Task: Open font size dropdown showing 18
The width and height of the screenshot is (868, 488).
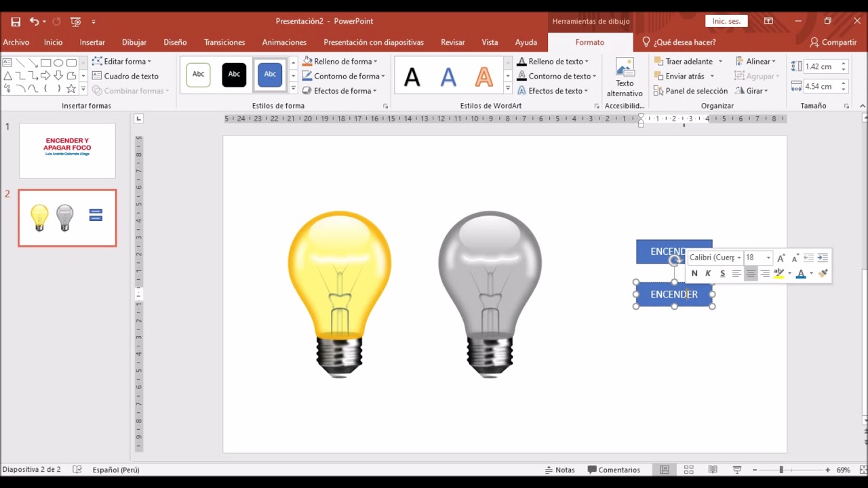Action: pos(768,258)
